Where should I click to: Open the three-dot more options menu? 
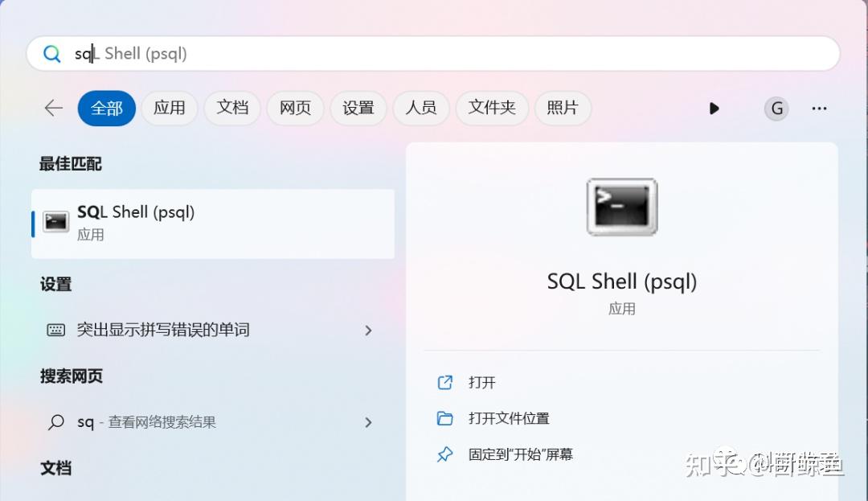pyautogui.click(x=819, y=108)
